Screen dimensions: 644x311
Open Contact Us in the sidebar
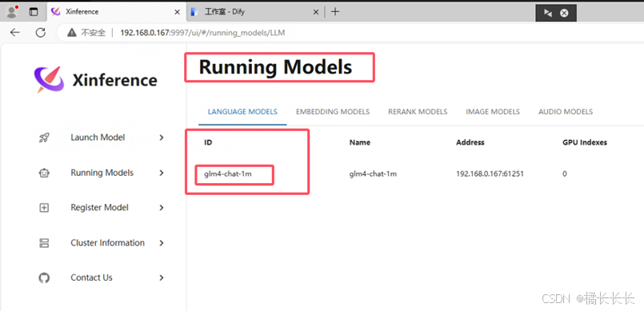click(91, 278)
